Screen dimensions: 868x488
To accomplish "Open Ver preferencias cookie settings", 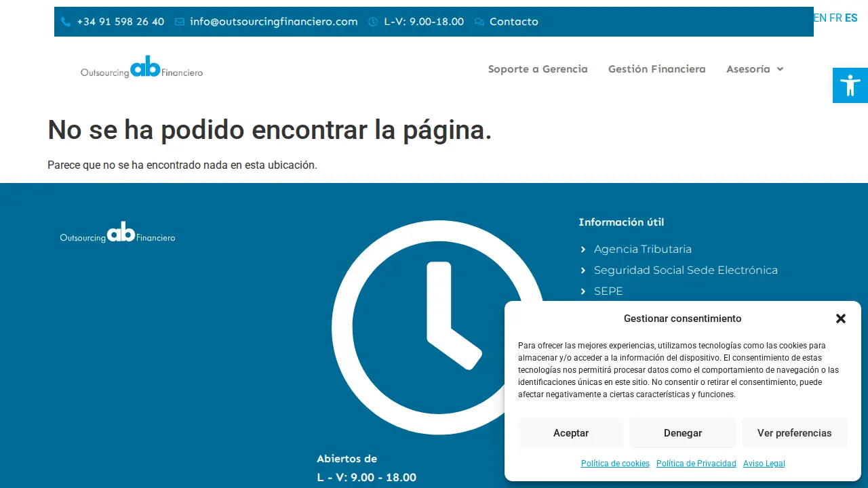I will point(795,433).
